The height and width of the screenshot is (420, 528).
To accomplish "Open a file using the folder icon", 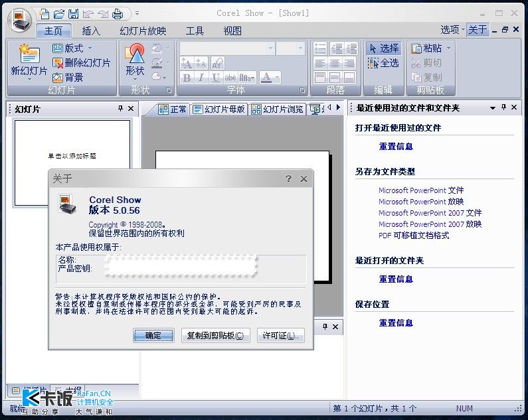I will 59,14.
